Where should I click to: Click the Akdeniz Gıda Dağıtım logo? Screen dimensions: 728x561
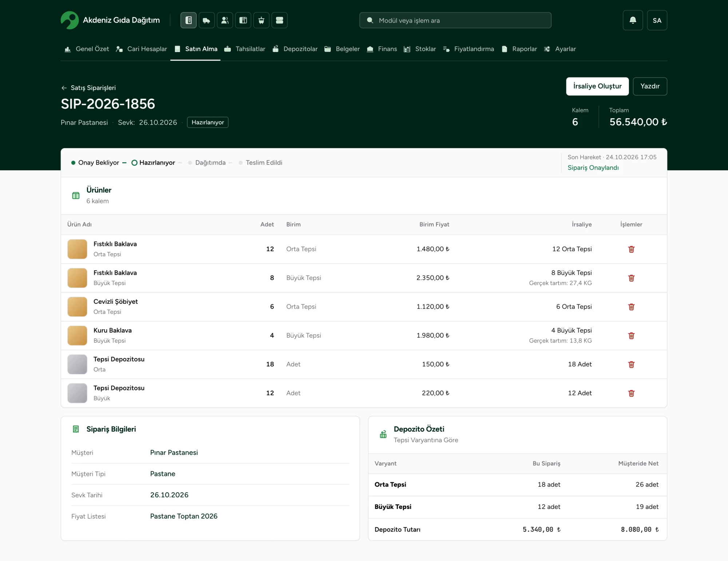click(x=110, y=20)
